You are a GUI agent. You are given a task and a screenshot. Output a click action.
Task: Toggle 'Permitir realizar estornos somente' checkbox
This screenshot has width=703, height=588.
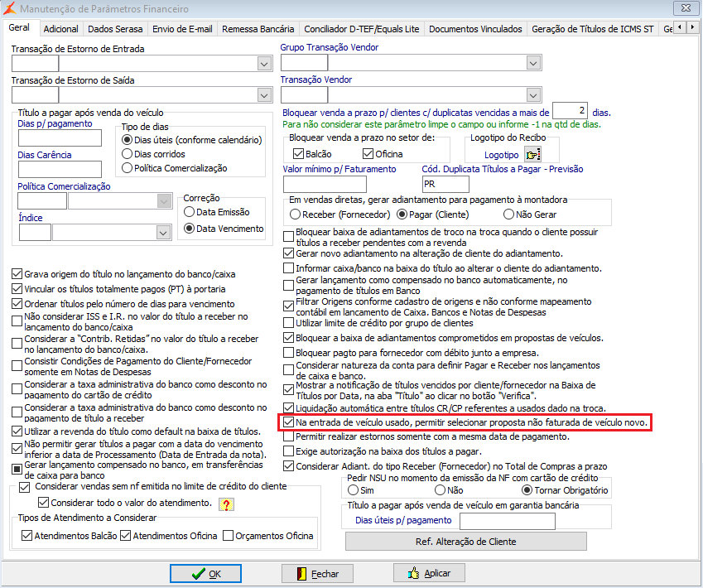[x=288, y=436]
